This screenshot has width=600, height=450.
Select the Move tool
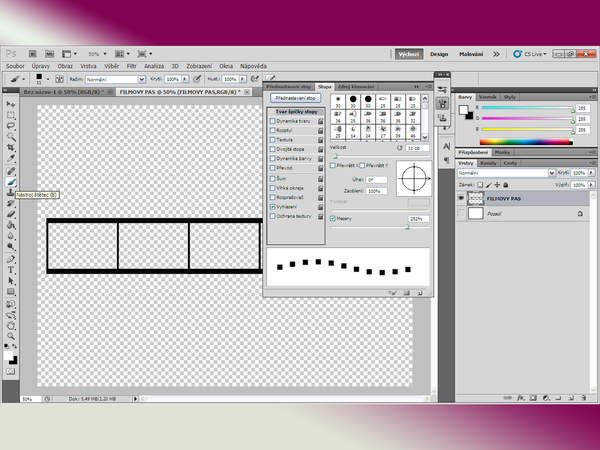11,104
